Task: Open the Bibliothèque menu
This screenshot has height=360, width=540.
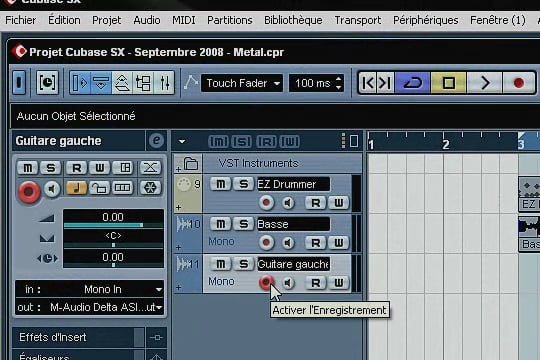Action: (293, 20)
